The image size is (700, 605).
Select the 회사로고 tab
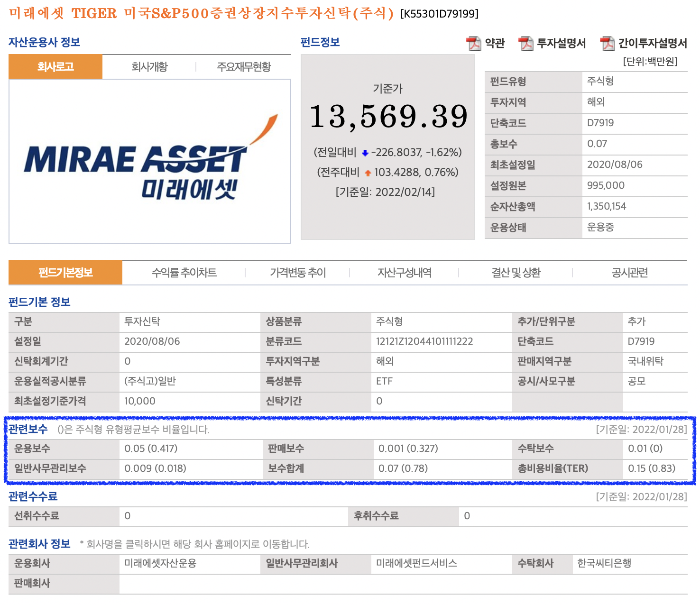[55, 67]
